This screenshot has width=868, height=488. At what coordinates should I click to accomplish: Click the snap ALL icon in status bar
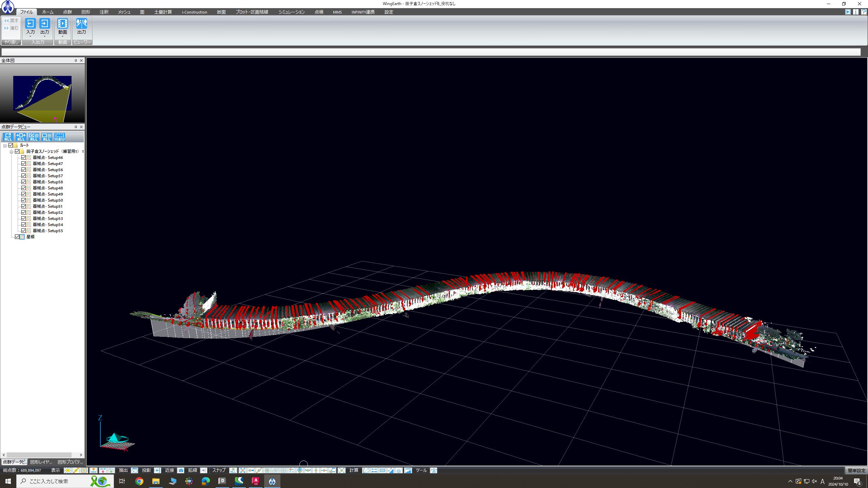(233, 470)
